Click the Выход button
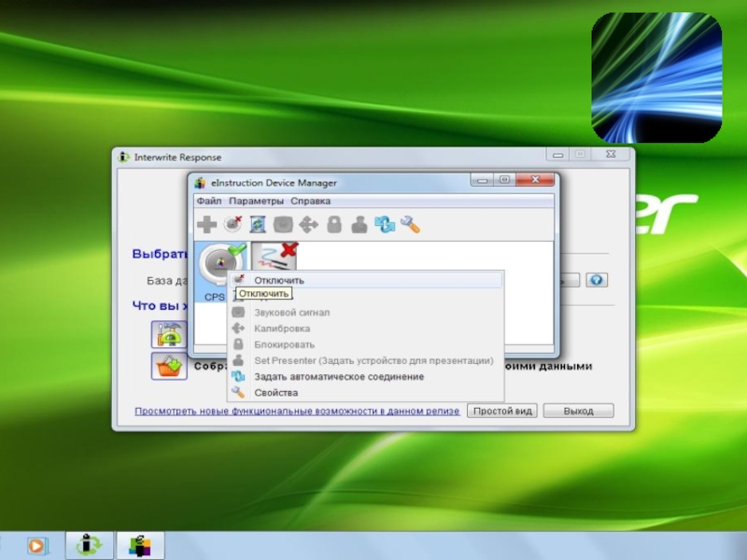Viewport: 747px width, 560px height. click(578, 411)
